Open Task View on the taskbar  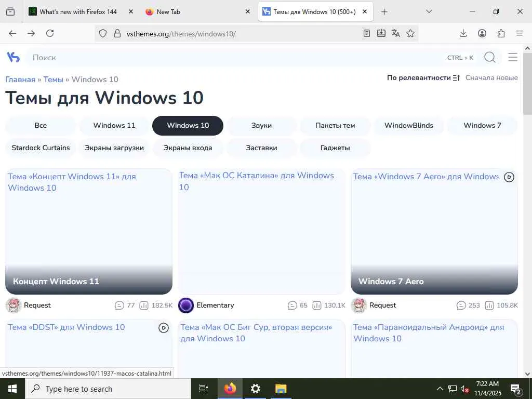203,389
